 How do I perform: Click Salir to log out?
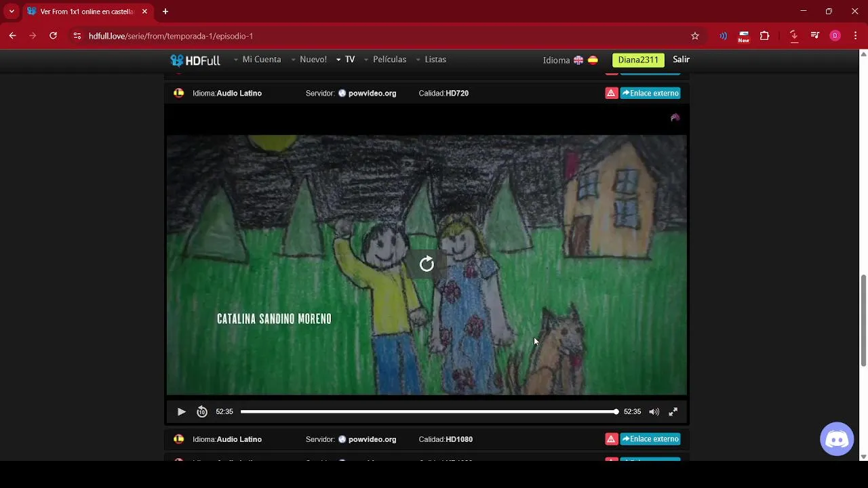coord(681,60)
